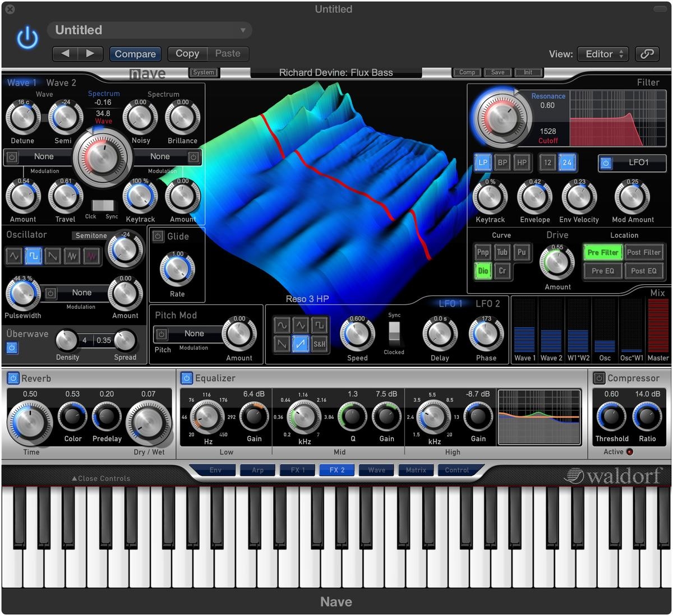Enable the Compressor power button

pos(599,378)
